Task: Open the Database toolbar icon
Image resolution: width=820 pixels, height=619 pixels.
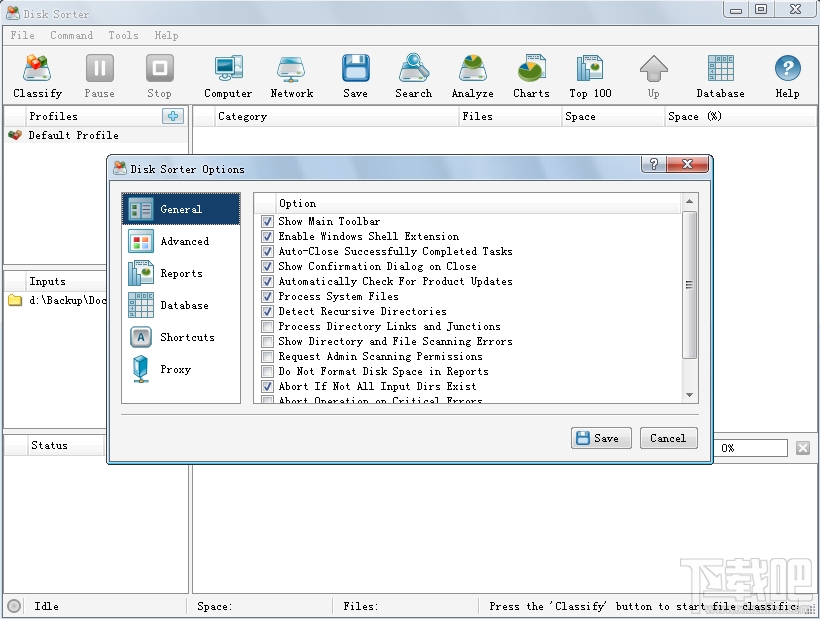Action: coord(721,68)
